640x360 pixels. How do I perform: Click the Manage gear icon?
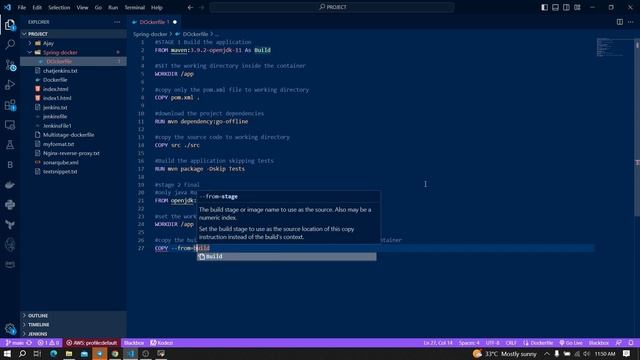pyautogui.click(x=10, y=328)
